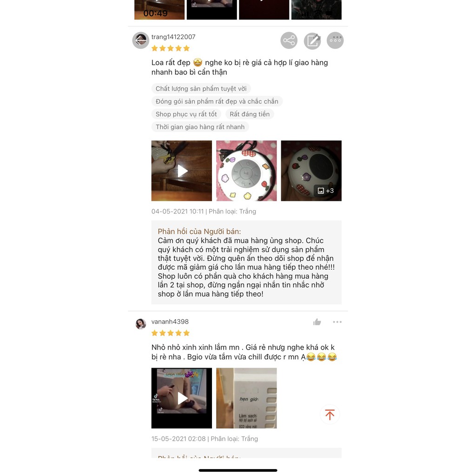Select tag Rất đáng tiền
476x476 pixels.
click(250, 114)
